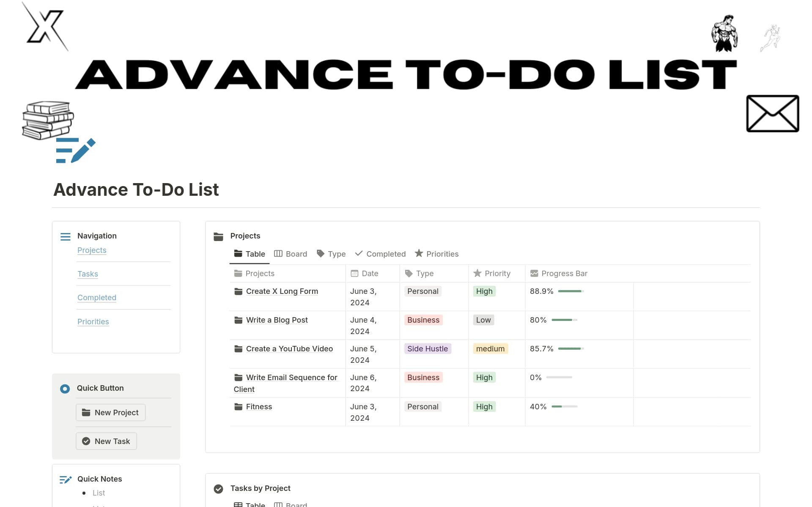Image resolution: width=812 pixels, height=507 pixels.
Task: Click the blue notes page icon
Action: [76, 150]
